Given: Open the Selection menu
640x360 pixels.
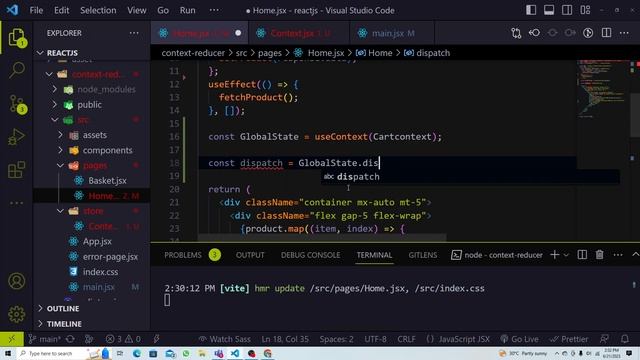Looking at the screenshot, I should tap(98, 10).
